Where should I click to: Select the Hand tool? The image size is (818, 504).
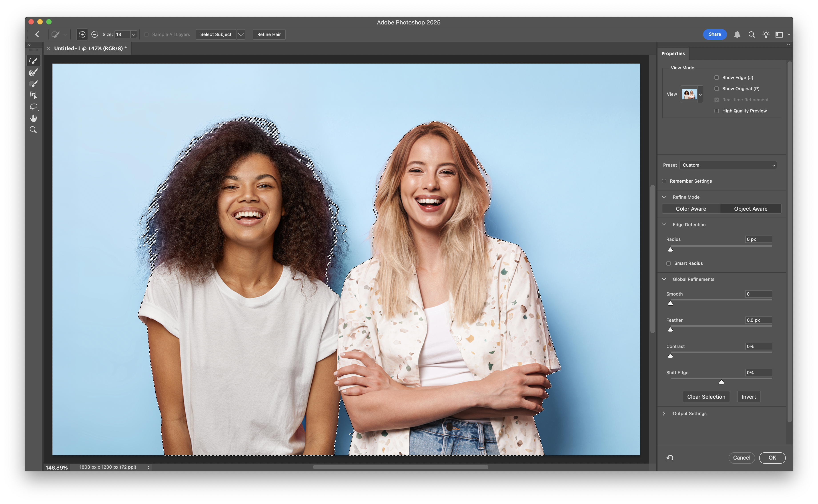(33, 118)
